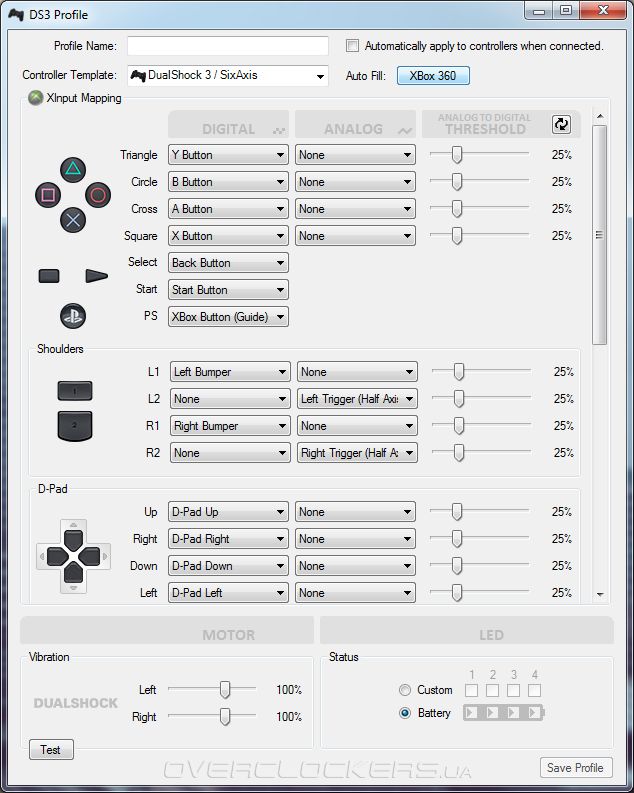
Task: Click the Triangle button icon
Action: click(x=73, y=169)
